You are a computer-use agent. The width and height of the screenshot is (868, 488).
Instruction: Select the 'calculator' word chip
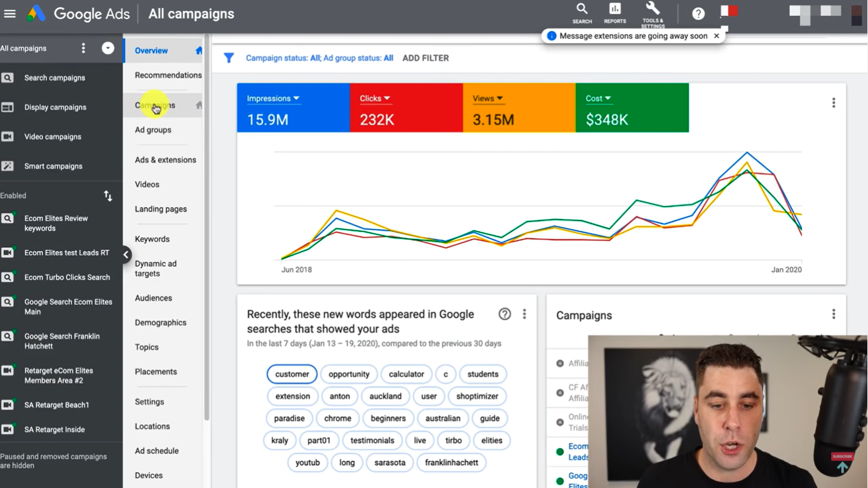pyautogui.click(x=407, y=374)
